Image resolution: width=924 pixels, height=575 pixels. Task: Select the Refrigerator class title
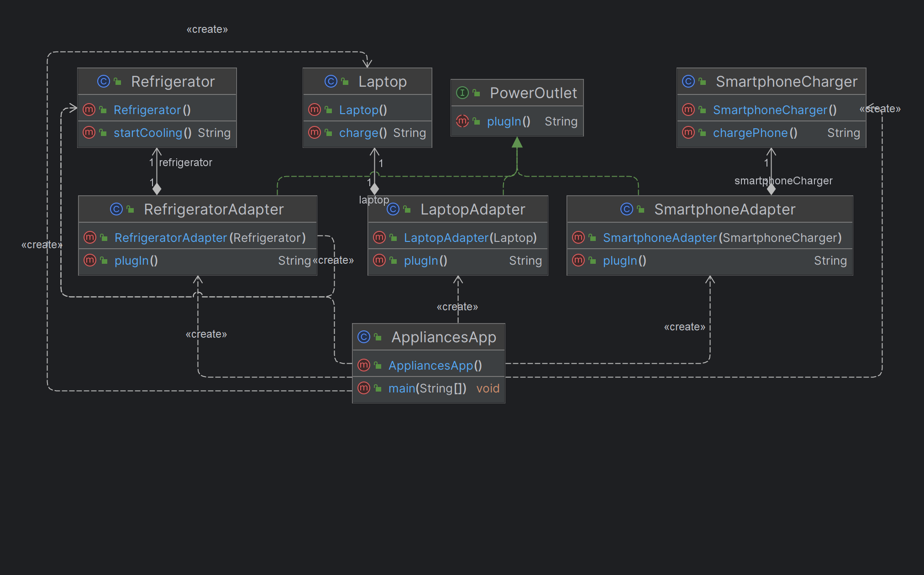click(173, 81)
